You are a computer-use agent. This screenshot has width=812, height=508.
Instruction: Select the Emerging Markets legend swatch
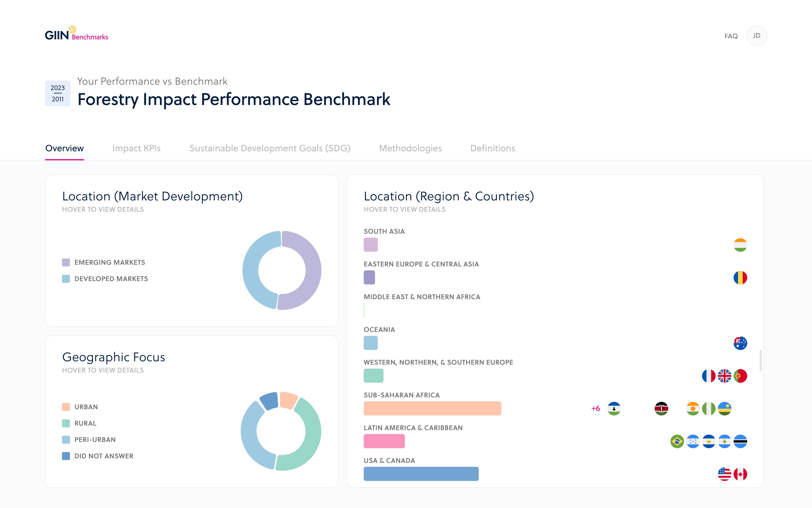pos(66,262)
